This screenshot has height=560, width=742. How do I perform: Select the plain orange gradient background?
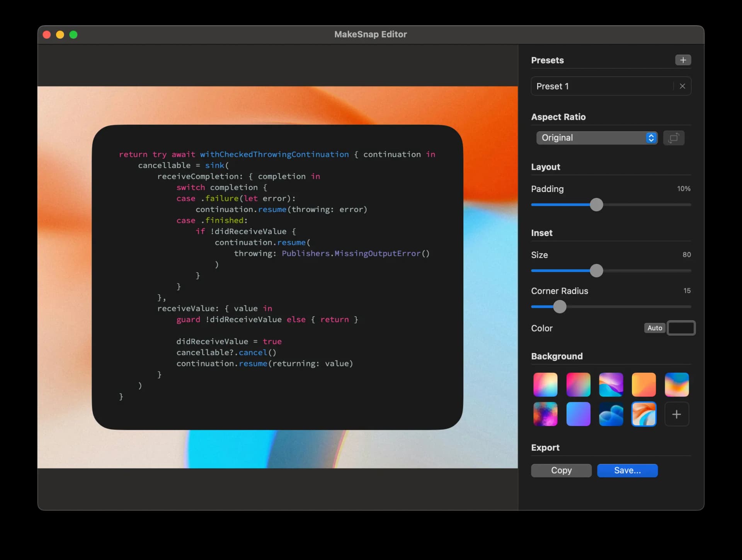click(x=644, y=385)
